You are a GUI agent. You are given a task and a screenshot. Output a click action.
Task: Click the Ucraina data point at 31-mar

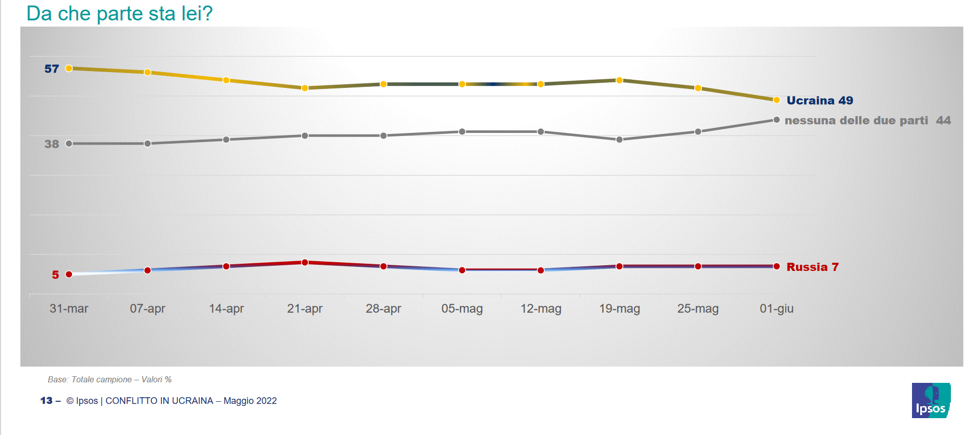(69, 68)
